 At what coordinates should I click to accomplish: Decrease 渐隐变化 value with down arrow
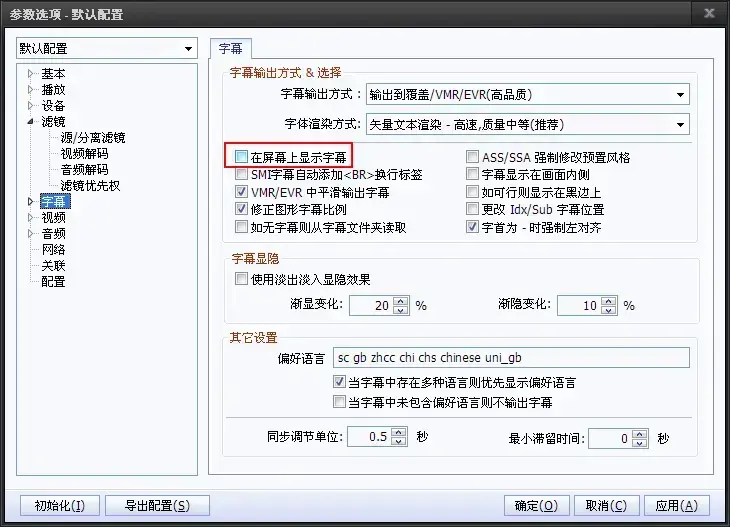(x=608, y=310)
